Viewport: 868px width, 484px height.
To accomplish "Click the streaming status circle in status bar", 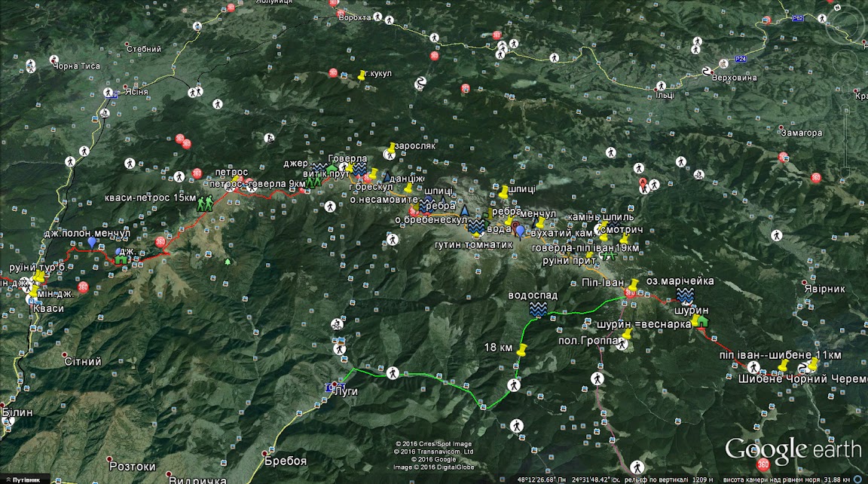I will [x=857, y=479].
